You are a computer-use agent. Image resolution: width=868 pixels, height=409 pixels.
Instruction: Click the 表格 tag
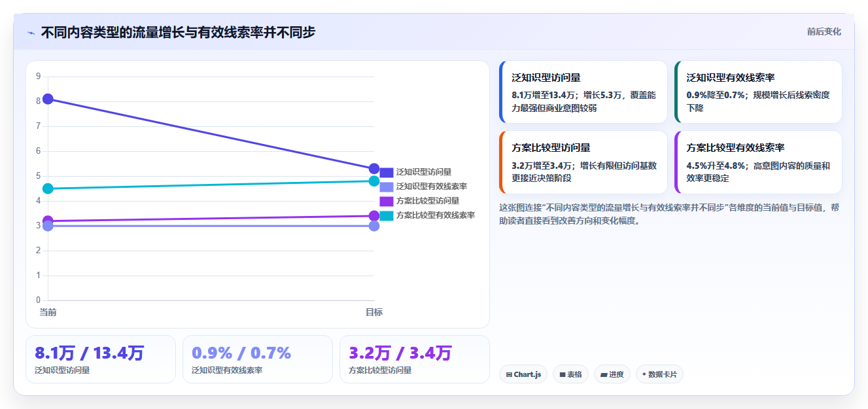pyautogui.click(x=570, y=374)
